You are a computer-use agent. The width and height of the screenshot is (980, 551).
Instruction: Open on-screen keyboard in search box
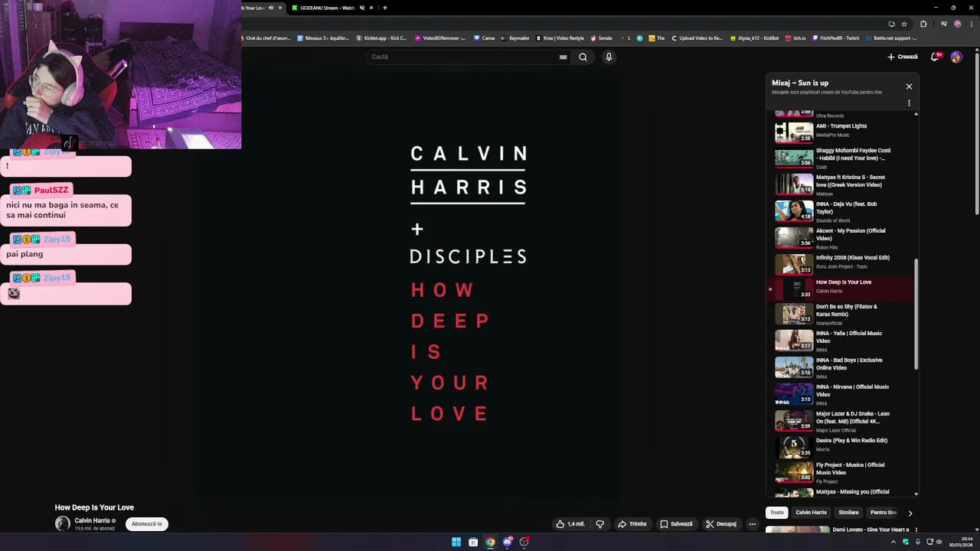tap(563, 57)
